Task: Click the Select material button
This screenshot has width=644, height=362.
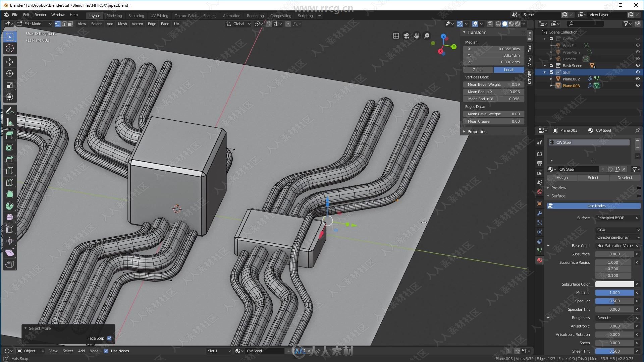Action: point(592,177)
